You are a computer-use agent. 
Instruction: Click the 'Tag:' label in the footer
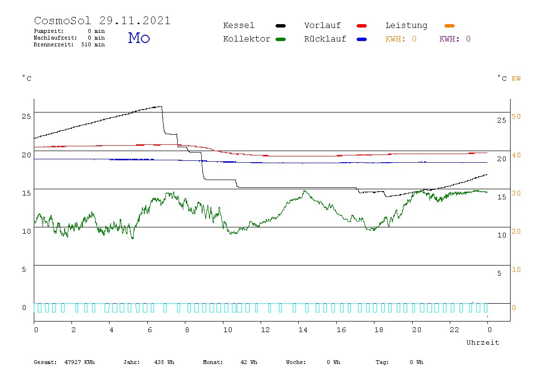click(382, 362)
